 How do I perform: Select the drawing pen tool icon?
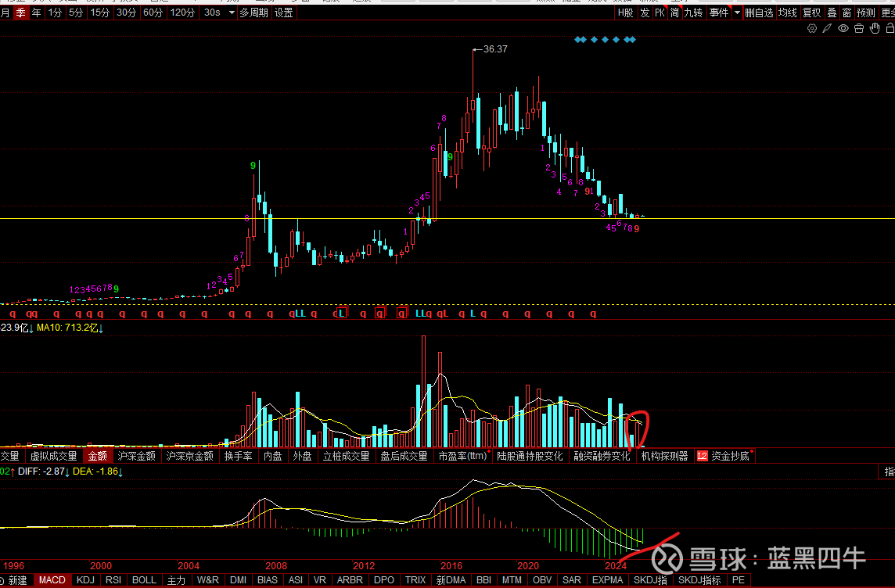click(x=827, y=28)
